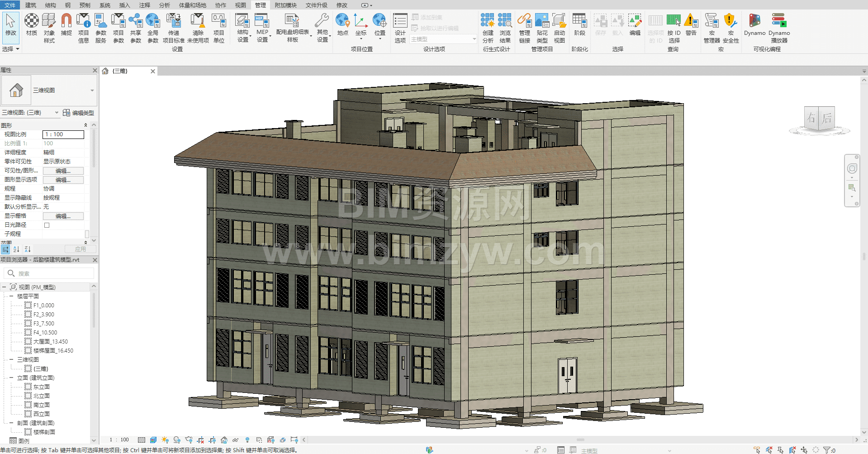
Task: Switch to the 建筑 ribbon tab
Action: [x=31, y=5]
